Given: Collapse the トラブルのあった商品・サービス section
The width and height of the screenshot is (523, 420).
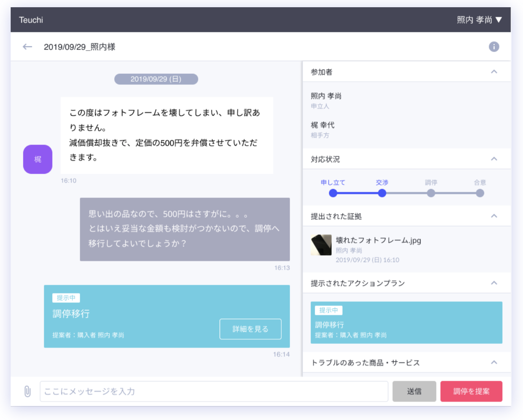Looking at the screenshot, I should pos(494,363).
